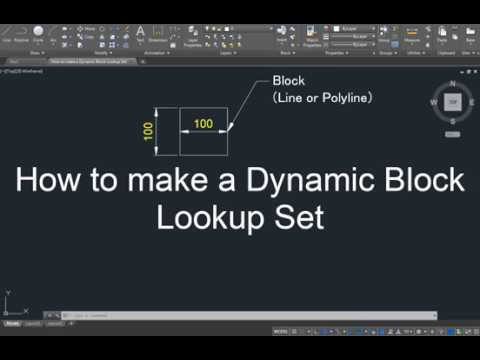Add a new drawing tab
This screenshot has width=480, height=360.
tap(142, 62)
